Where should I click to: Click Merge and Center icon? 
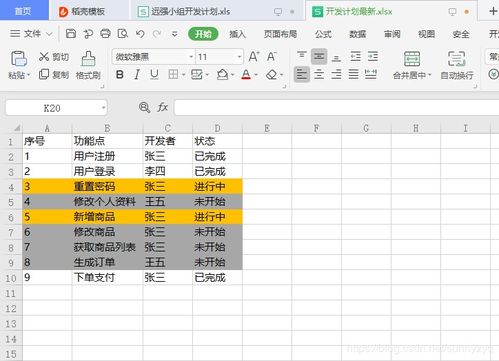pyautogui.click(x=412, y=59)
